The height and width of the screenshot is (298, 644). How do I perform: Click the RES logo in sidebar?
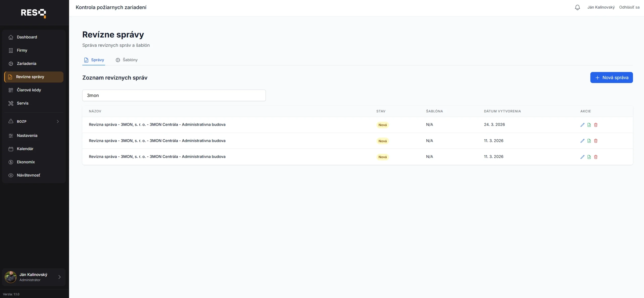click(x=33, y=13)
